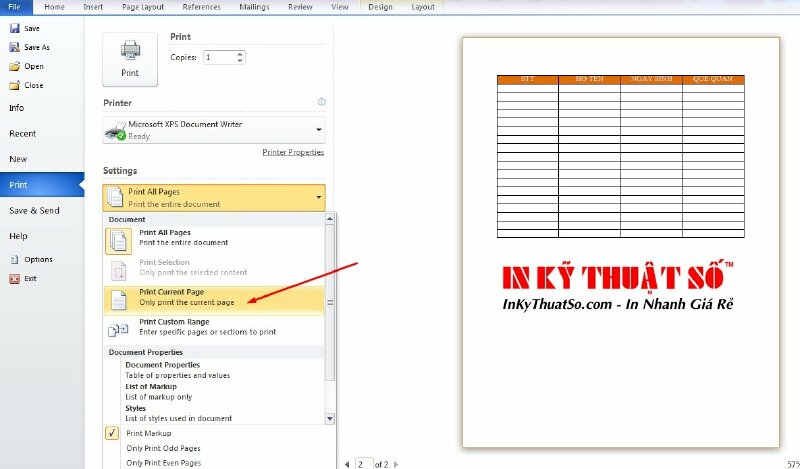
Task: Click the Open folder icon
Action: click(x=14, y=67)
